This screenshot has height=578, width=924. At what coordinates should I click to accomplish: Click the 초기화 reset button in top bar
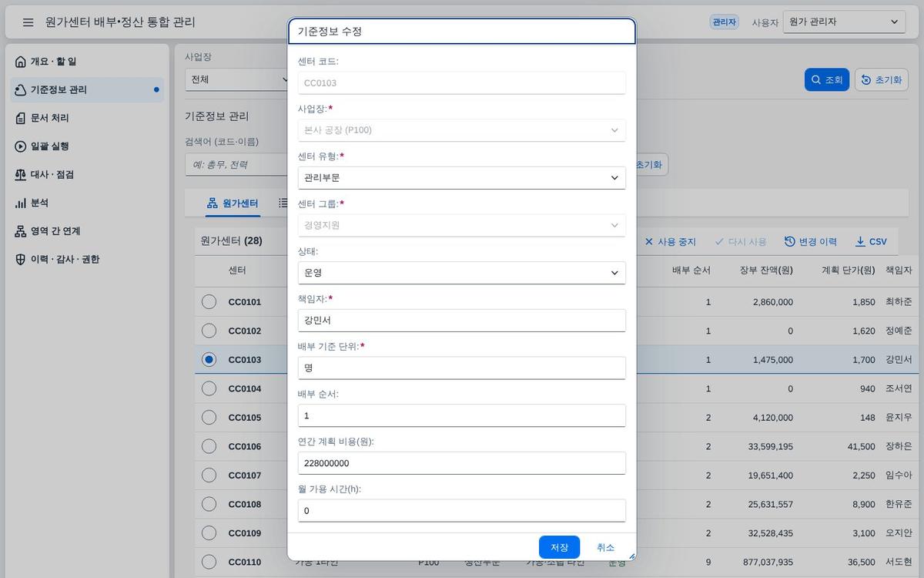882,79
